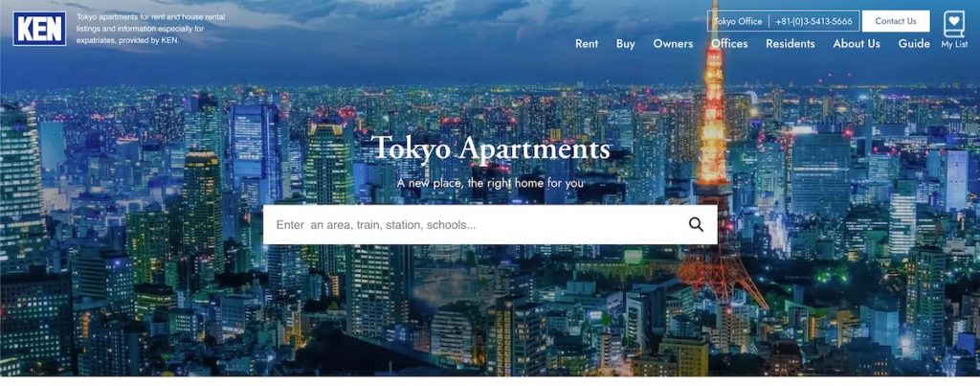Open the Buy menu
This screenshot has width=980, height=386.
(625, 44)
